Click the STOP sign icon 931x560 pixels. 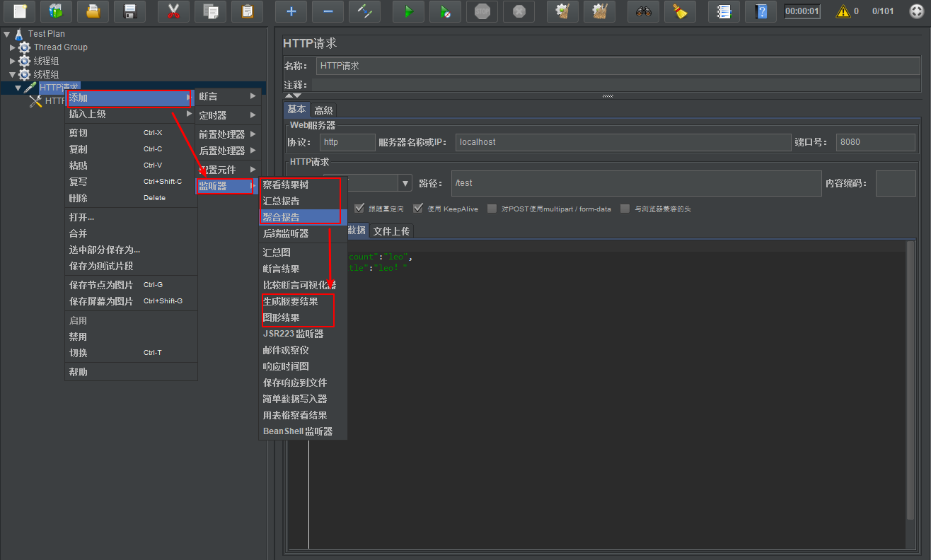click(482, 11)
